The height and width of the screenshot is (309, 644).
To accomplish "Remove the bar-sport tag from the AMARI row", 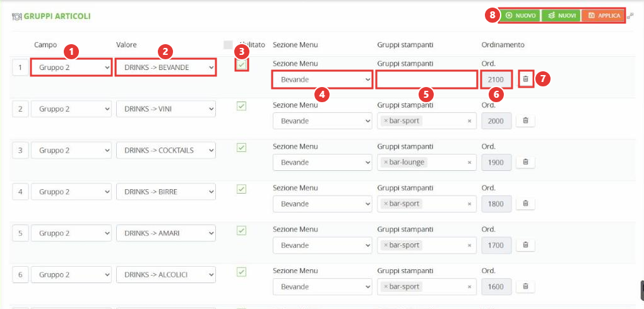I will tap(386, 245).
